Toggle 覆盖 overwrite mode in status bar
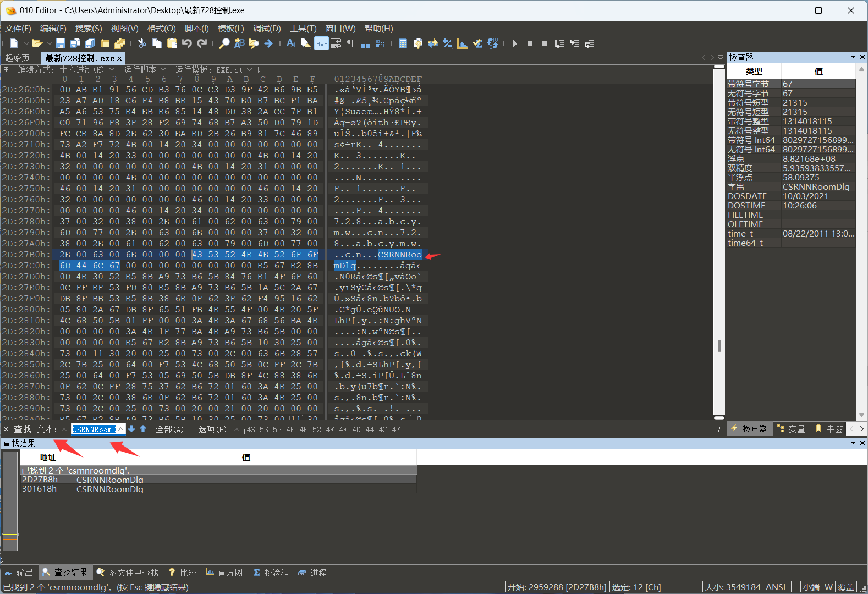Viewport: 868px width, 594px height. 845,587
